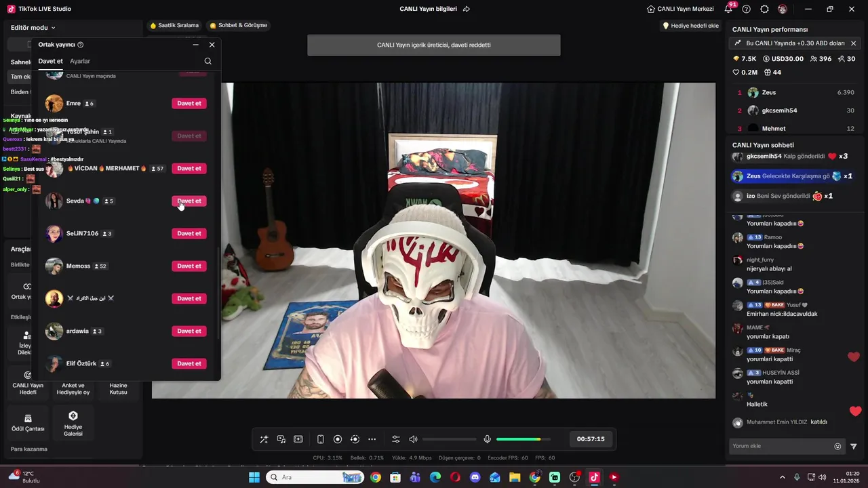The width and height of the screenshot is (868, 488).
Task: Open the media and music tool
Action: pyautogui.click(x=281, y=439)
